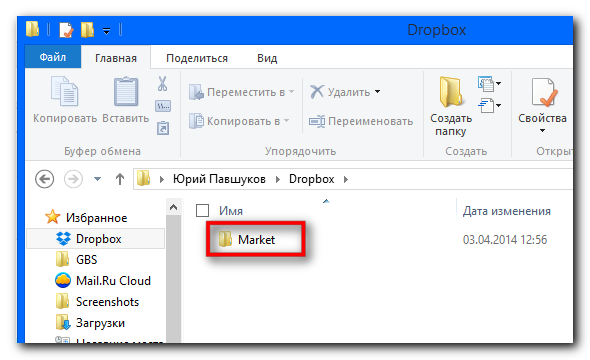Open the Easy access dropdown icon
Image resolution: width=590 pixels, height=360 pixels.
click(x=489, y=105)
